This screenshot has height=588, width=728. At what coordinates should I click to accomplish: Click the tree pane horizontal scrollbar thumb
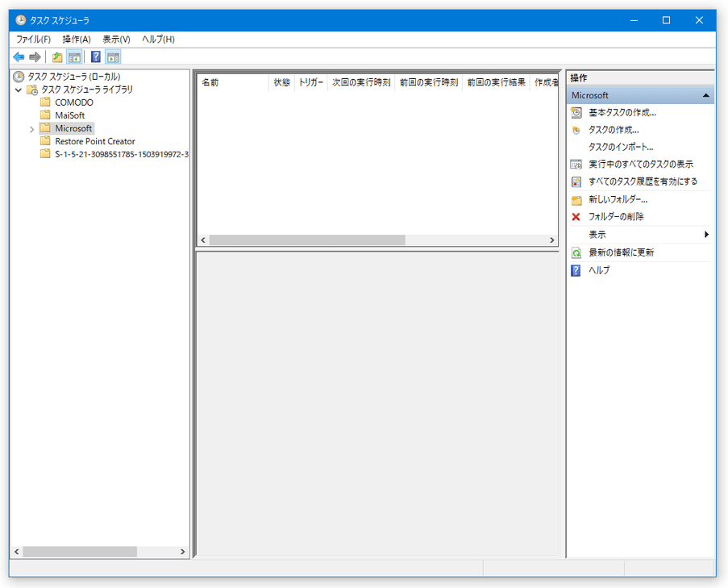(x=80, y=552)
